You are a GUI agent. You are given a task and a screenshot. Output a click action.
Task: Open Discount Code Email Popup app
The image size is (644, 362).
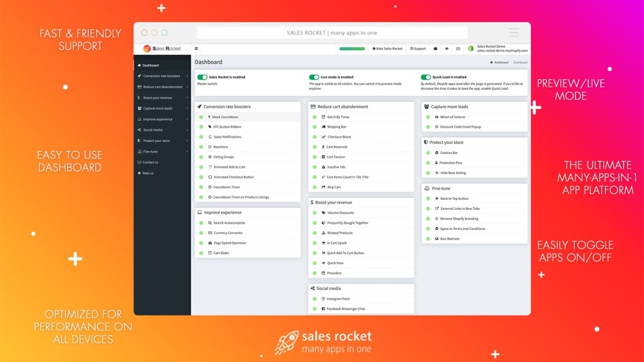(460, 127)
